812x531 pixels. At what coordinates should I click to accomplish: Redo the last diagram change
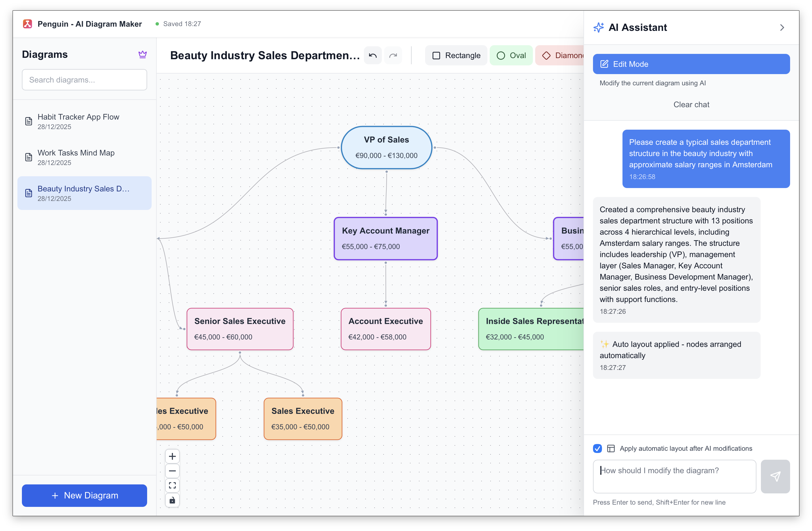pyautogui.click(x=393, y=55)
